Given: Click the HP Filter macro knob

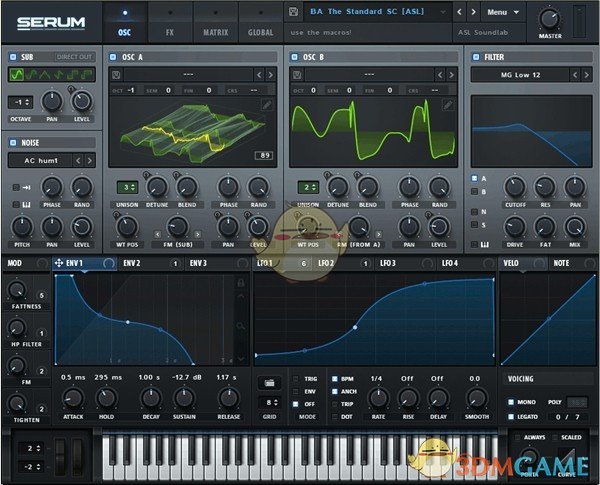Looking at the screenshot, I should click(17, 328).
